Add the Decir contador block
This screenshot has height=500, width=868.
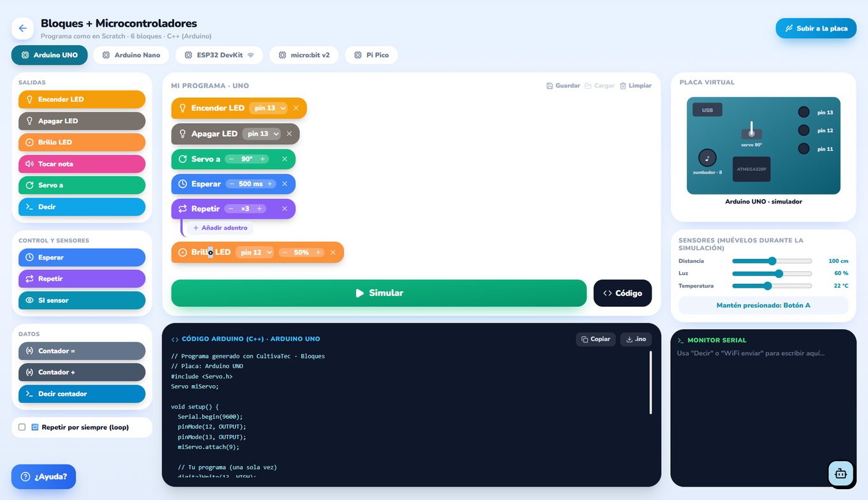[x=82, y=393]
